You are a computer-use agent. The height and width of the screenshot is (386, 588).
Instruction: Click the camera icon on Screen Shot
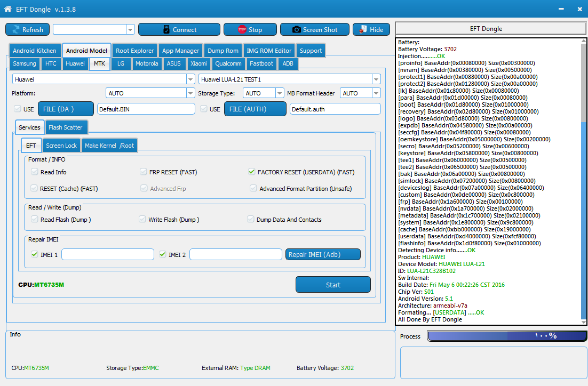pos(297,30)
